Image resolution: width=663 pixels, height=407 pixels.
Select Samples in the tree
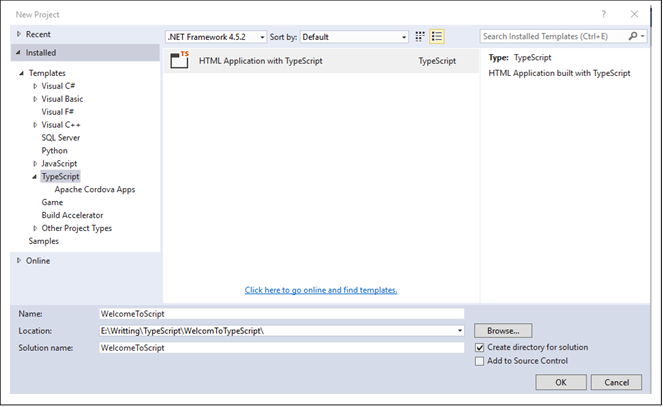pos(44,241)
